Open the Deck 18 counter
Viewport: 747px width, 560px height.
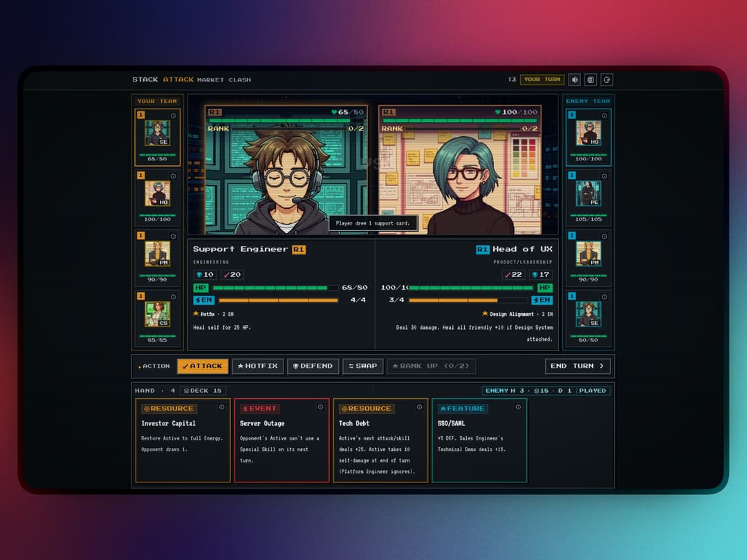(x=203, y=391)
